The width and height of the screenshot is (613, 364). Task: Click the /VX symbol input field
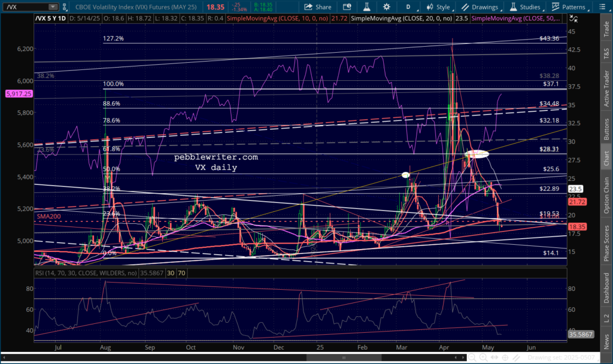click(23, 7)
